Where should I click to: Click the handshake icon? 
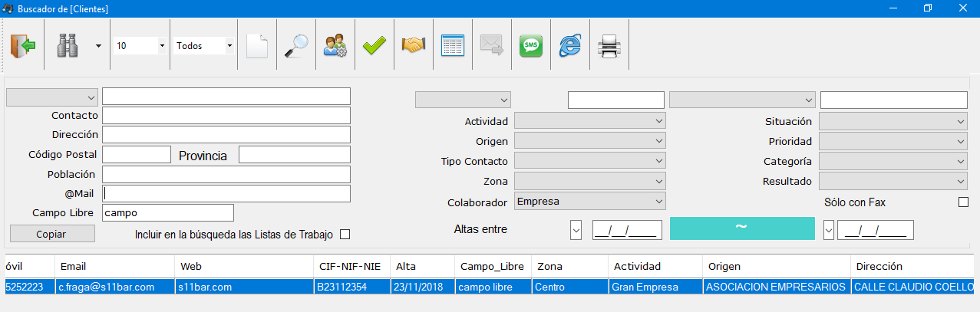coord(414,46)
